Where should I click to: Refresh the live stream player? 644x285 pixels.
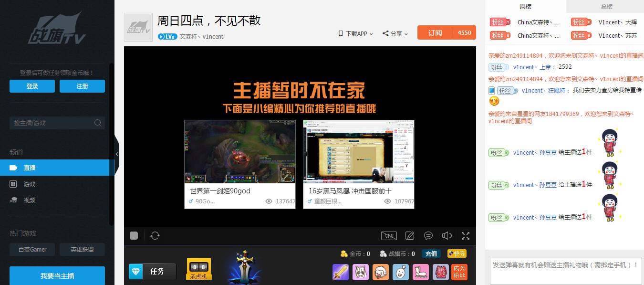point(155,235)
